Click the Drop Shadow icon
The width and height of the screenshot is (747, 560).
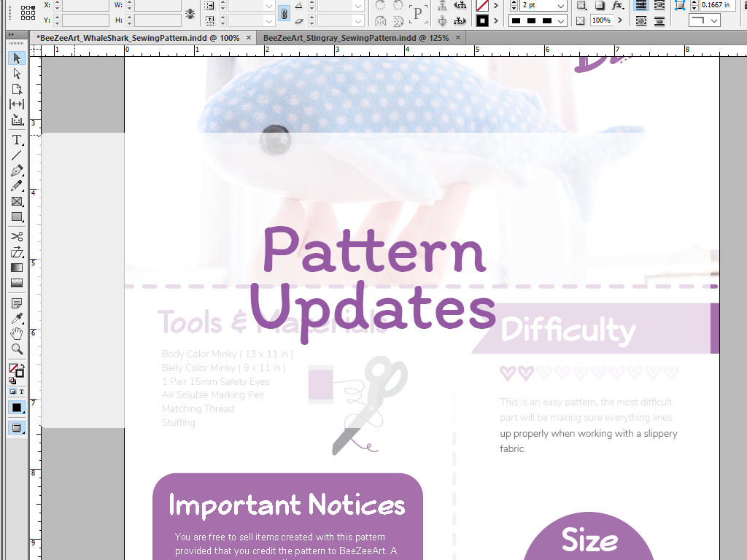[x=600, y=5]
